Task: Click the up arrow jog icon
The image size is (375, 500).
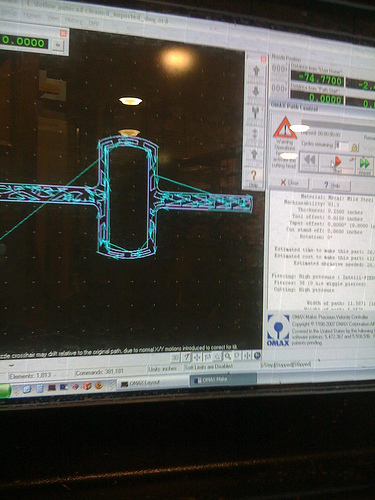Action: 256,71
